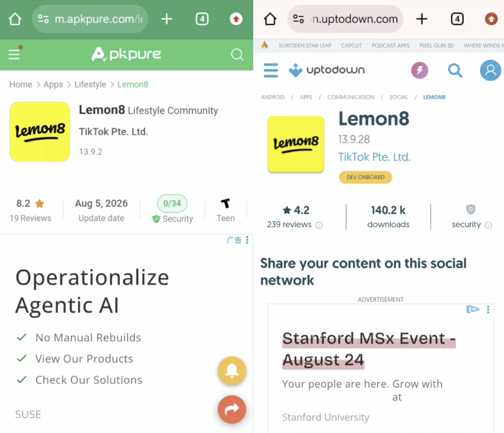Tap info icon next to security label
The height and width of the screenshot is (433, 504).
point(488,225)
